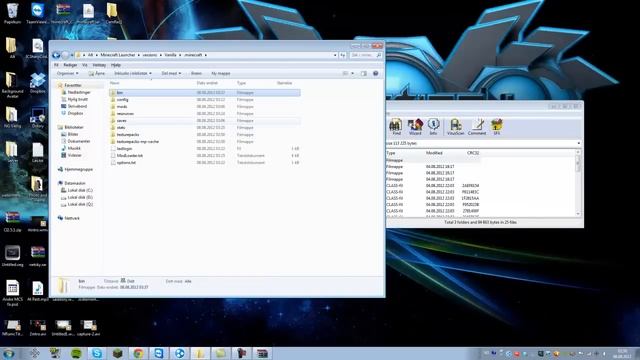Viewport: 640px width, 360px height.
Task: Click the WinRAR file list scrollbar
Action: click(578, 183)
